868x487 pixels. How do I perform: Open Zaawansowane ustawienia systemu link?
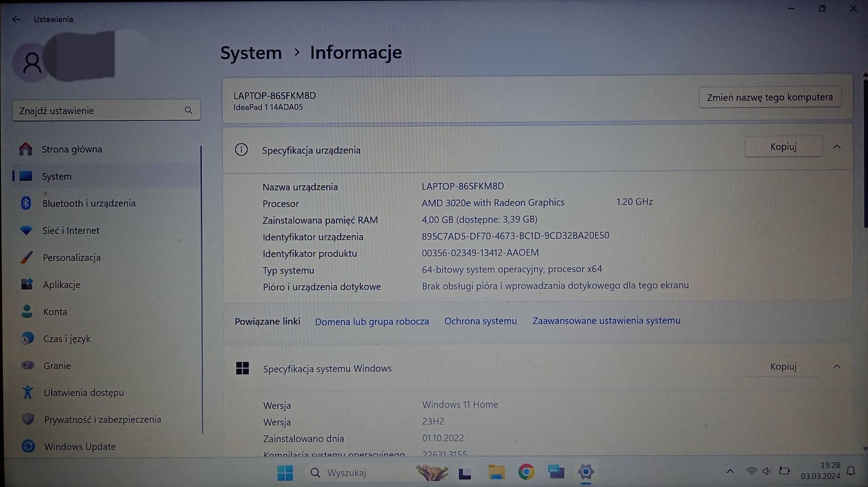606,320
